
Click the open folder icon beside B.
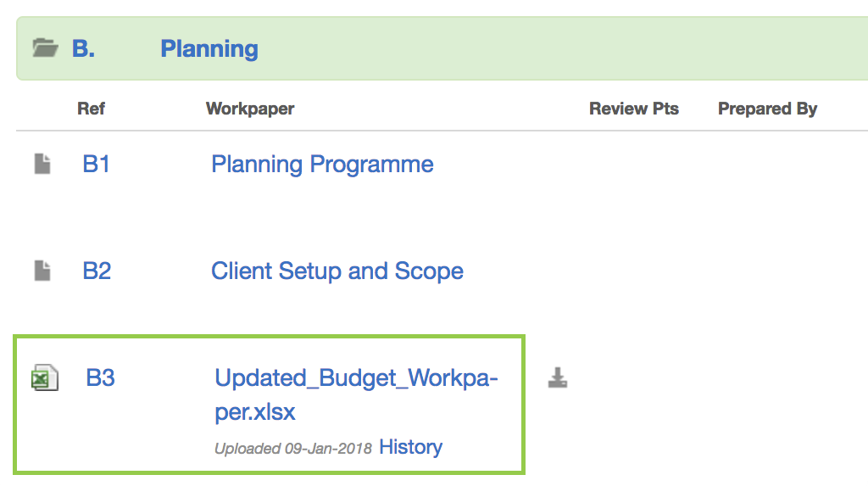46,48
